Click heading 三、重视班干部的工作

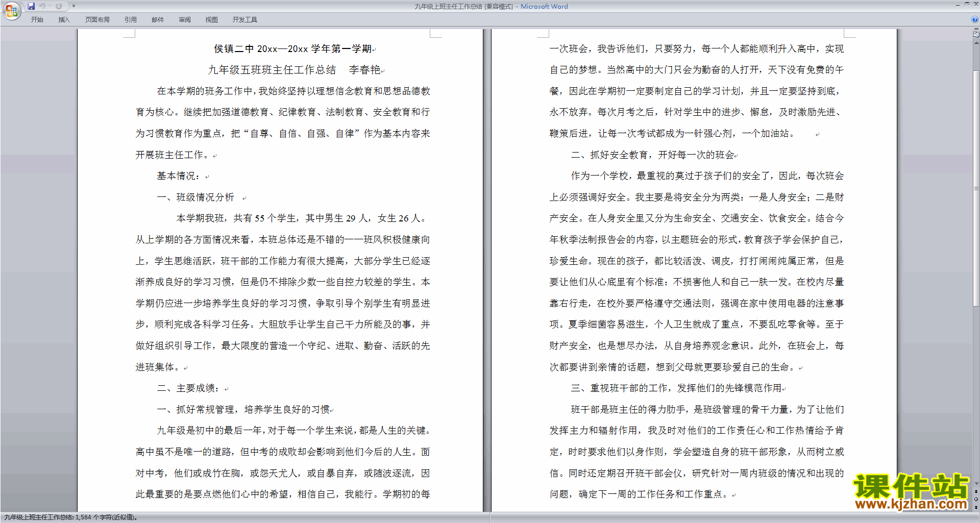pyautogui.click(x=619, y=388)
